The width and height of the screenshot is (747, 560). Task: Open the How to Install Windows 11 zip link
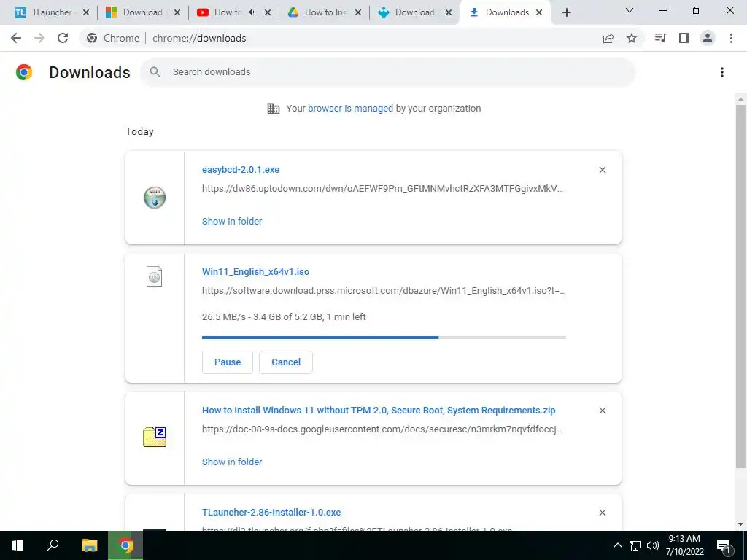tap(379, 410)
